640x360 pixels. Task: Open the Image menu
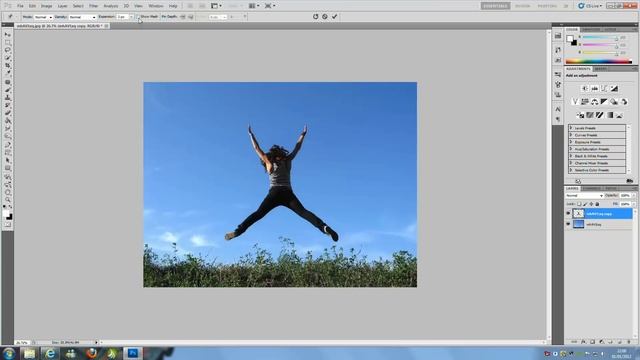point(47,6)
